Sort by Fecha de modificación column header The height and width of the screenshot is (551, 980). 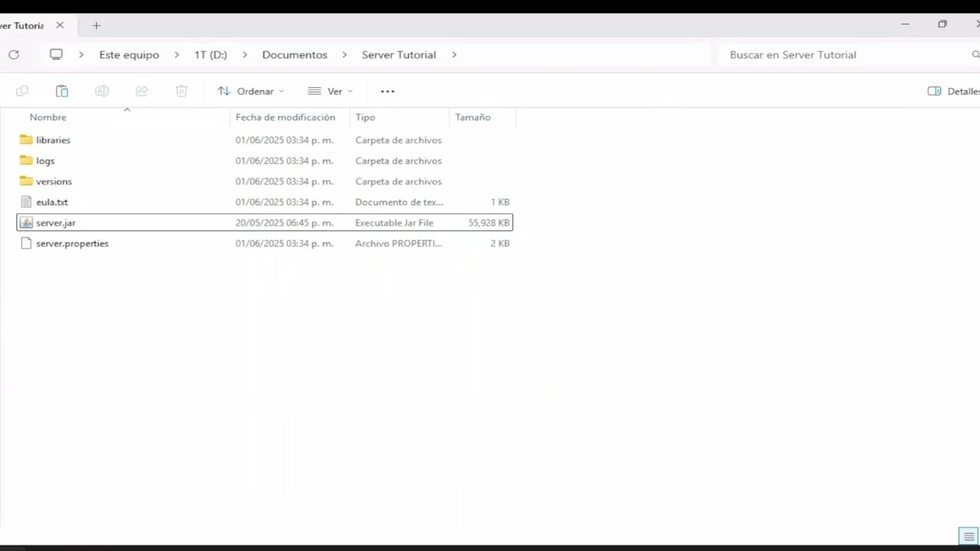click(285, 117)
